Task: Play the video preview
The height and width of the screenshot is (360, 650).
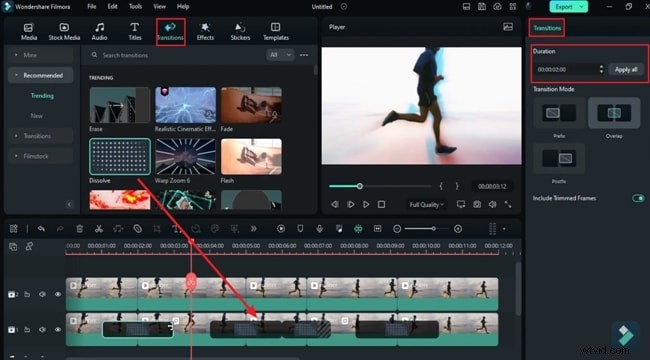Action: [366, 204]
